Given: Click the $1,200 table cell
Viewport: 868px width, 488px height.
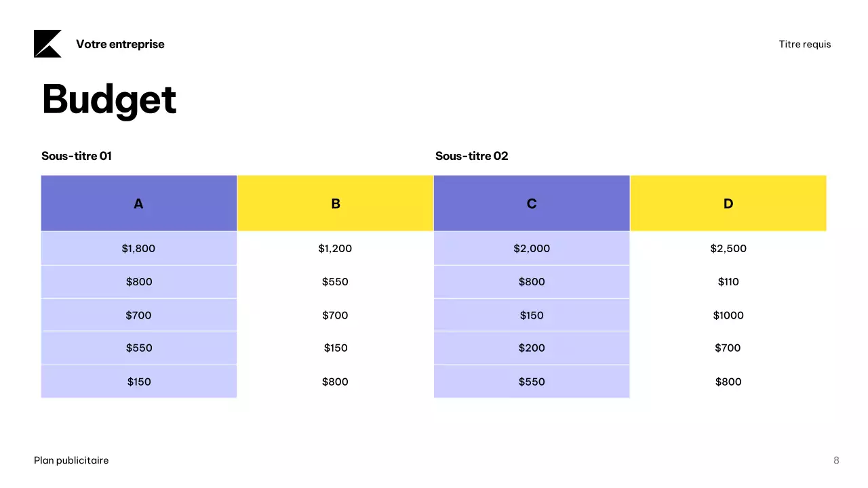Looking at the screenshot, I should [x=335, y=249].
